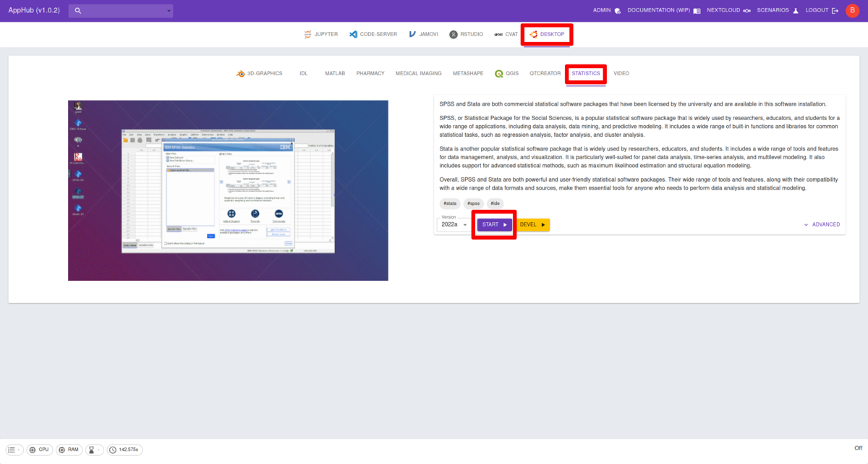Click the session timer clock chip
Viewport: 868px width, 464px height.
click(x=124, y=450)
